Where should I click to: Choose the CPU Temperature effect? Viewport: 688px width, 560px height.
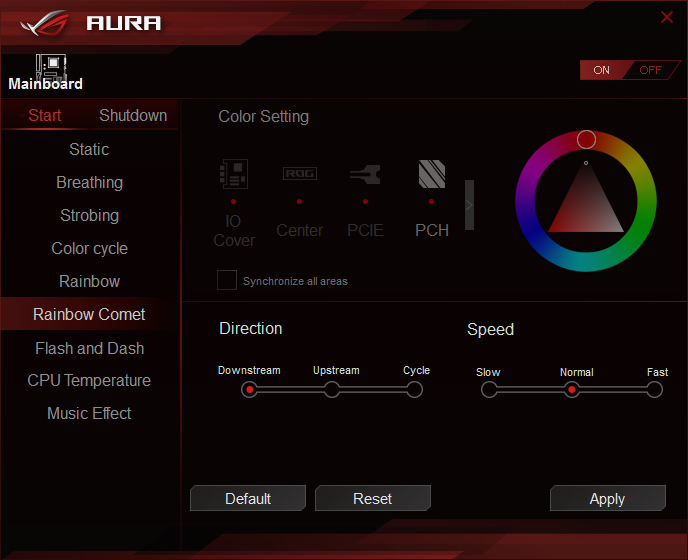coord(89,381)
